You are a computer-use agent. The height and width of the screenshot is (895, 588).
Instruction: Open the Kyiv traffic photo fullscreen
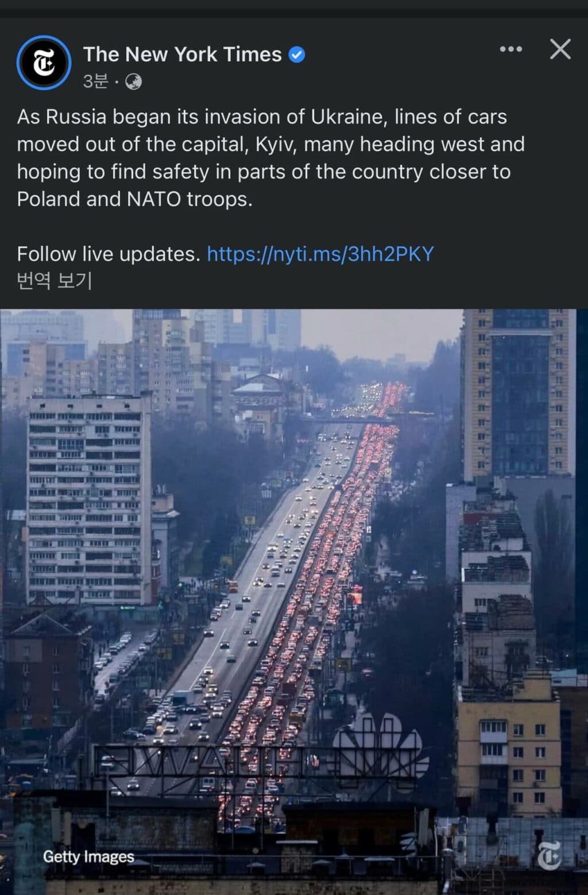tap(294, 602)
